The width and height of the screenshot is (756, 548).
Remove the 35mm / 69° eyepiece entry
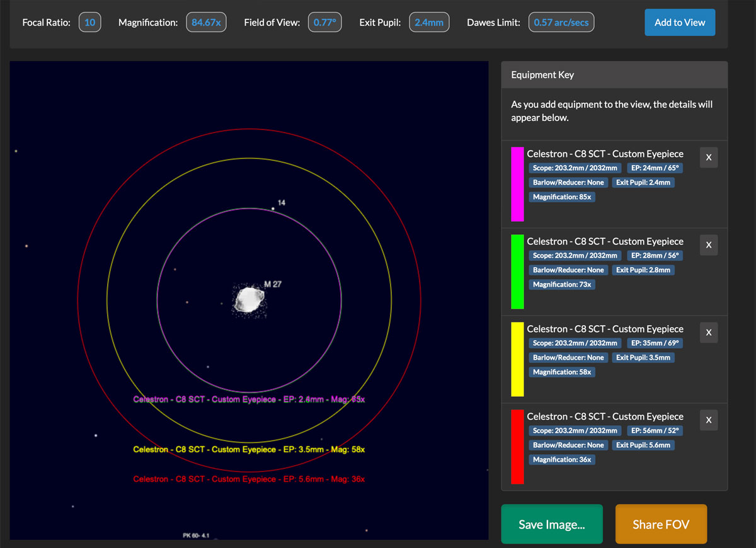pyautogui.click(x=709, y=333)
